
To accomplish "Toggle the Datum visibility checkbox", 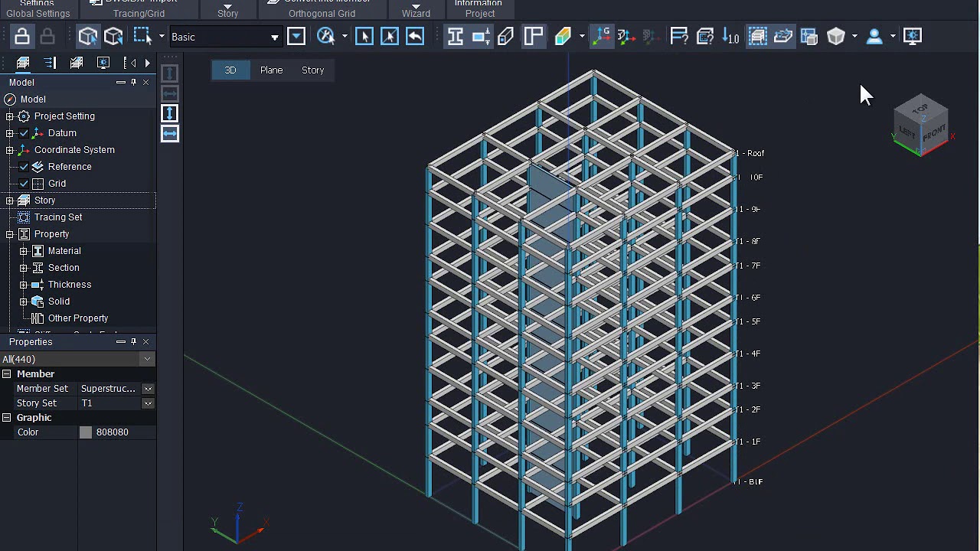I will point(24,133).
